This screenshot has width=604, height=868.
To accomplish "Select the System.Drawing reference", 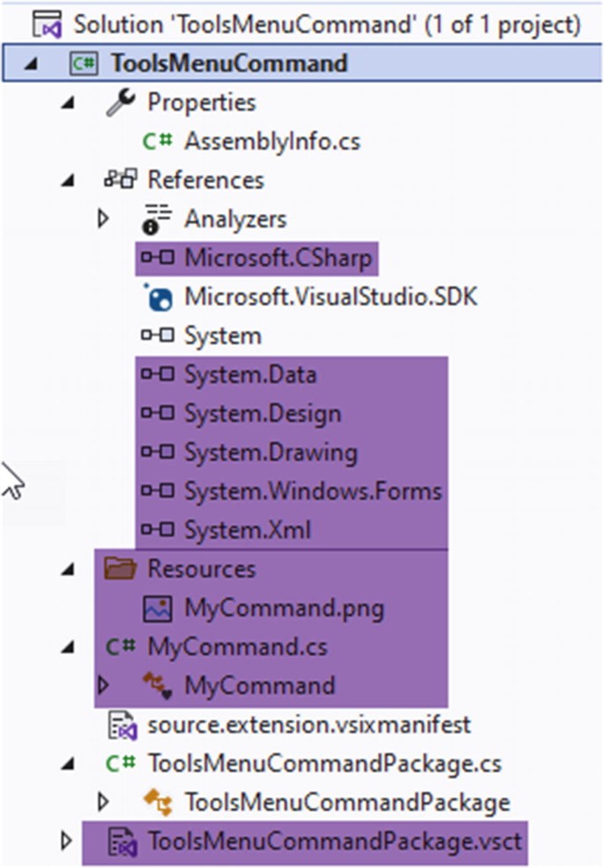I will click(270, 453).
